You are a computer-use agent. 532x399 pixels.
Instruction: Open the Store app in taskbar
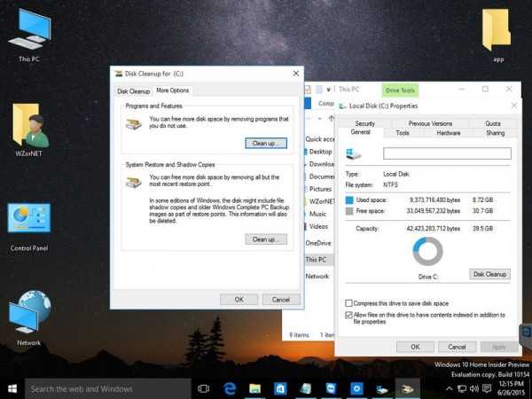[280, 389]
